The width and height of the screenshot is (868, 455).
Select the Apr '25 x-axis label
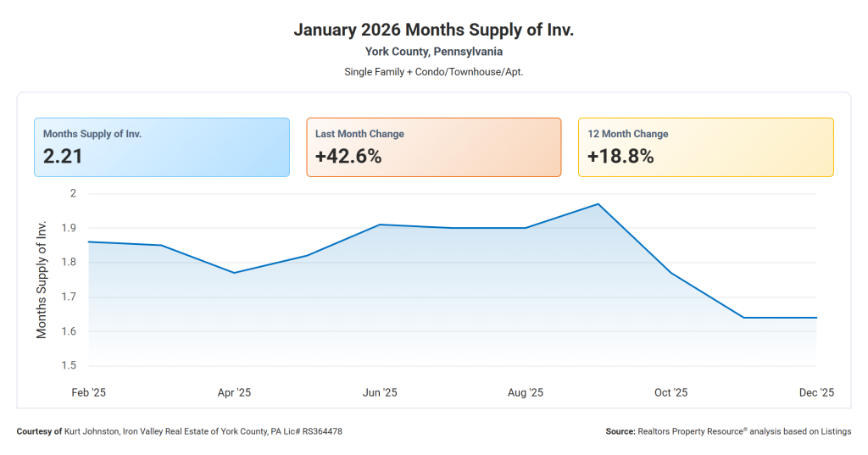pyautogui.click(x=234, y=392)
